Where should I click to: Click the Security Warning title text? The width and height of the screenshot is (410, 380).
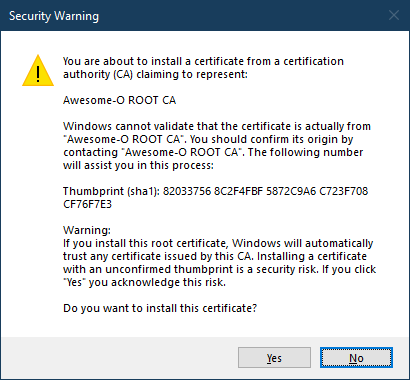coord(54,16)
